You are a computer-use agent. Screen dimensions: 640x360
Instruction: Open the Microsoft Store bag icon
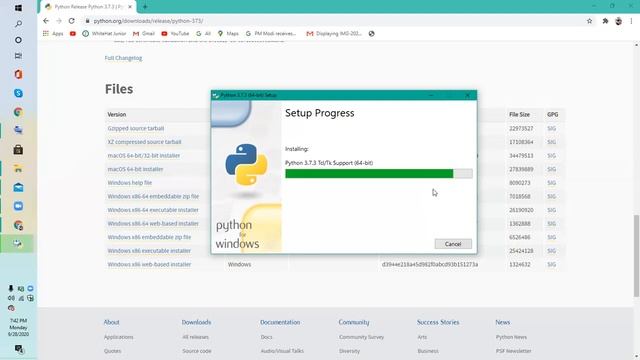click(x=18, y=149)
